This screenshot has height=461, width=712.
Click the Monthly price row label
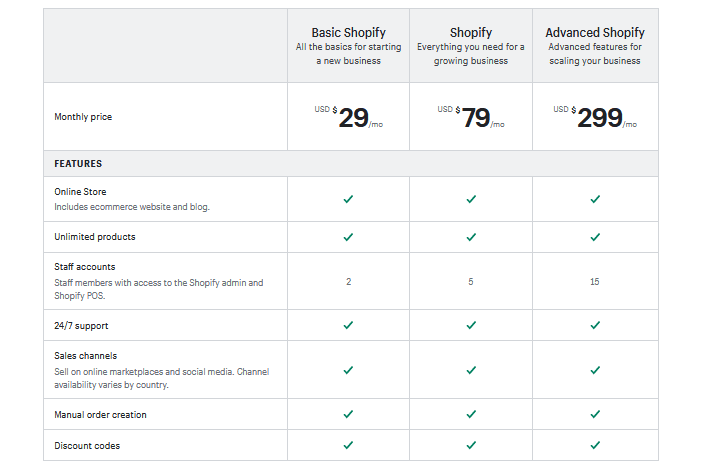pyautogui.click(x=83, y=117)
